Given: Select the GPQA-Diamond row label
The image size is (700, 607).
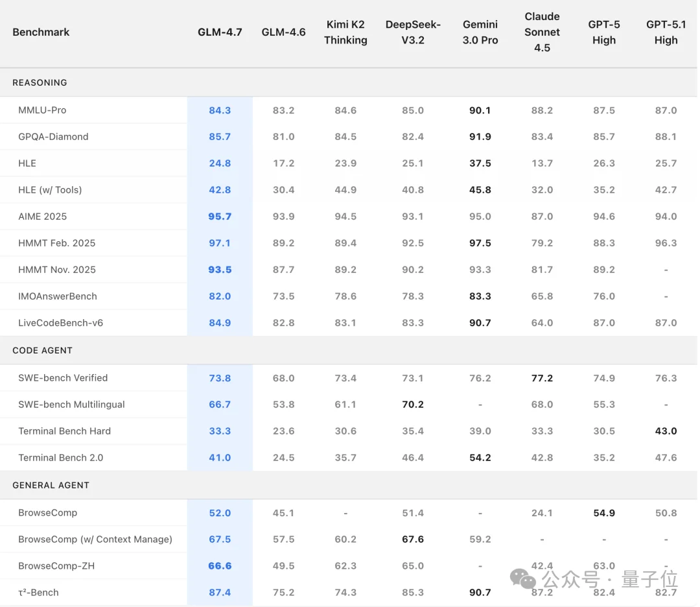Looking at the screenshot, I should [53, 137].
